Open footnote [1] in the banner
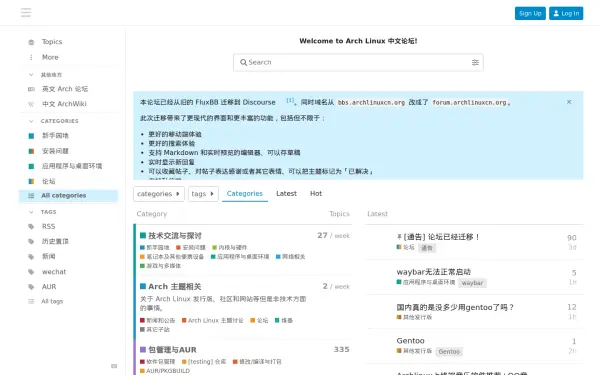 coord(290,101)
